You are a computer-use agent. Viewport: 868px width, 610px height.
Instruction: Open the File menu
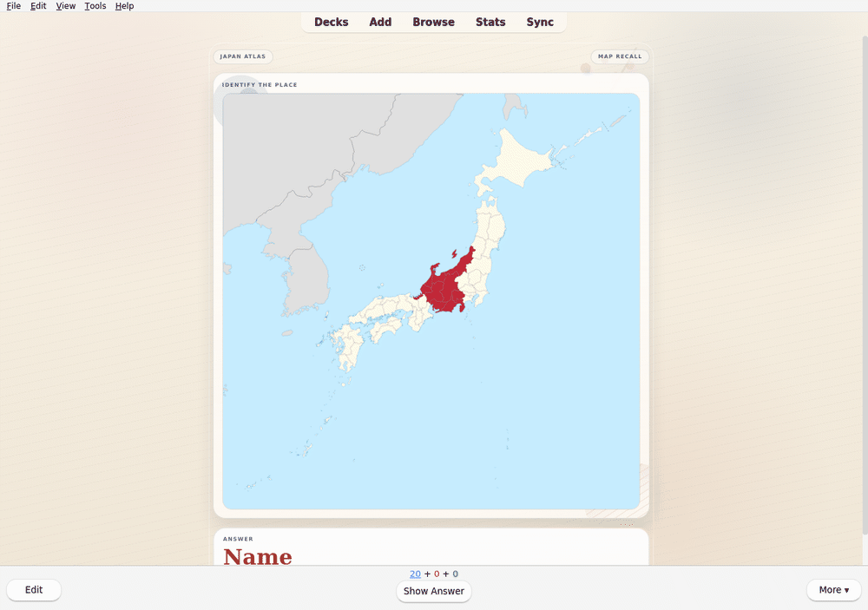(x=13, y=6)
